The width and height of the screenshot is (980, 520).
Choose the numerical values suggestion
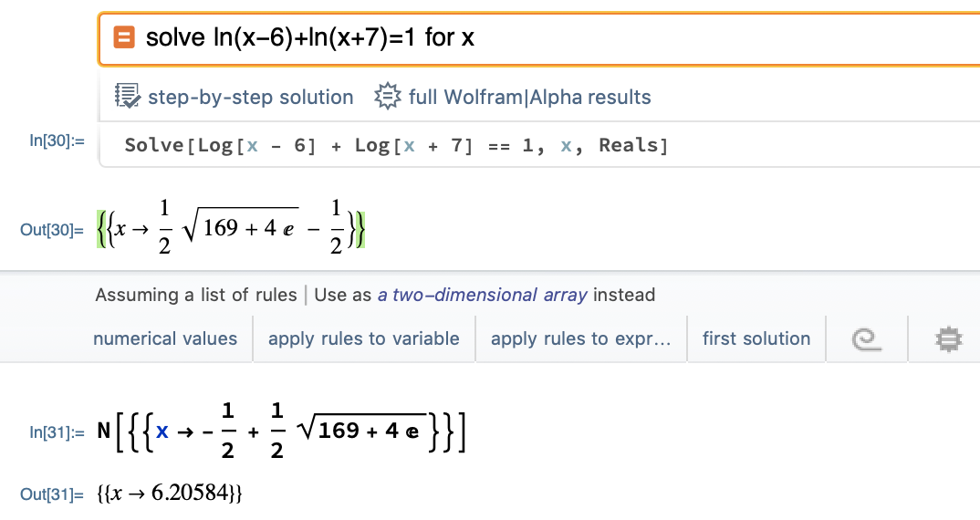pyautogui.click(x=165, y=338)
